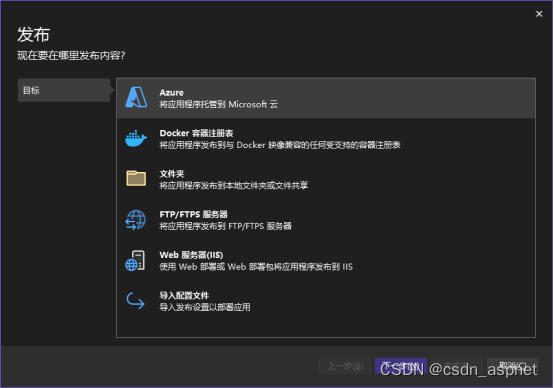Go back with 上一步(B) button

point(345,366)
